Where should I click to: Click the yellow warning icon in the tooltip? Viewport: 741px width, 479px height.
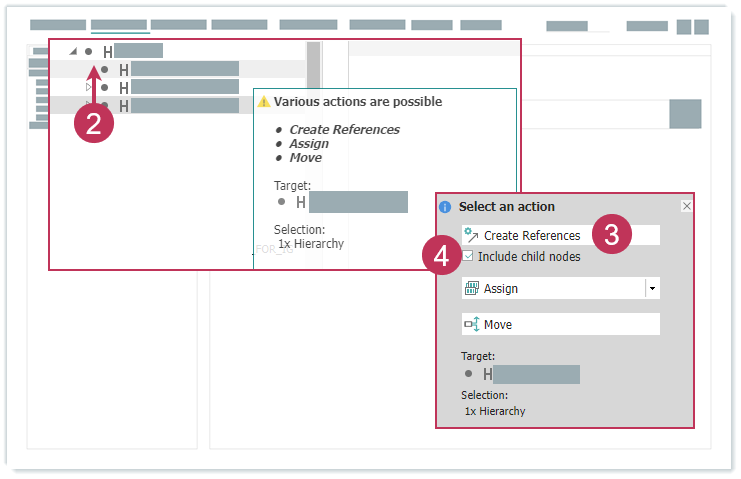pos(264,102)
